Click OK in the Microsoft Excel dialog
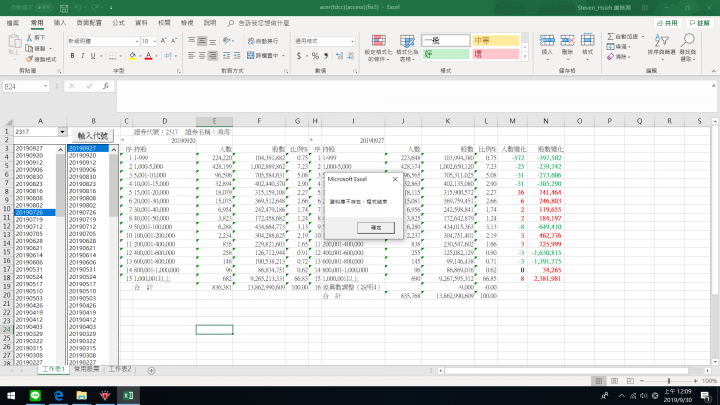This screenshot has width=720, height=405. [x=376, y=228]
